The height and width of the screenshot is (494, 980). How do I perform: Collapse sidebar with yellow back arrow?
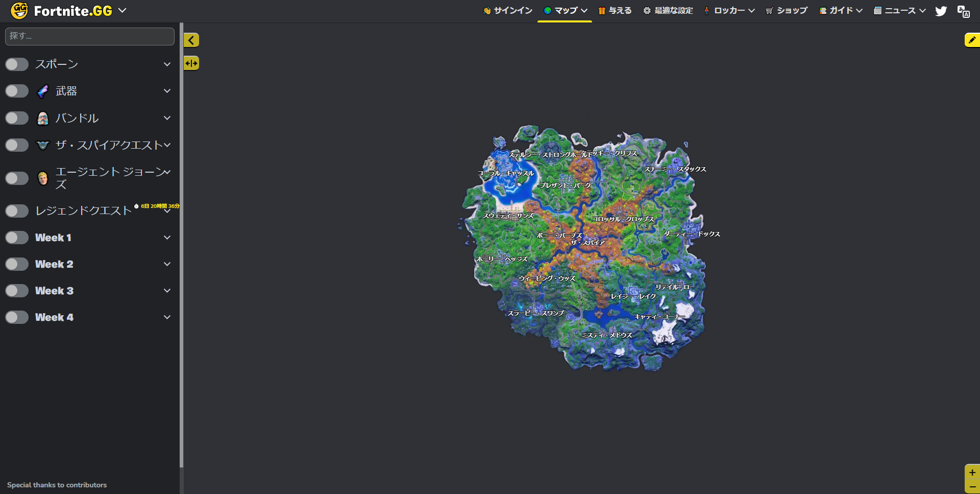191,40
